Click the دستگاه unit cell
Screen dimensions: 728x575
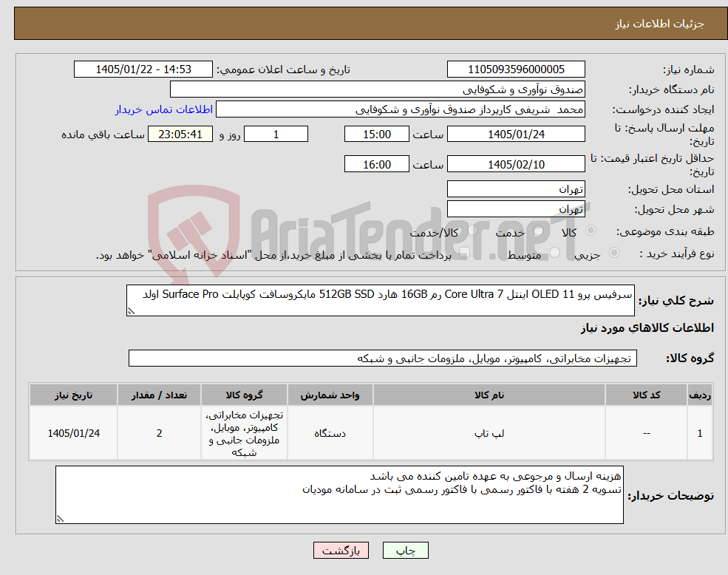330,433
